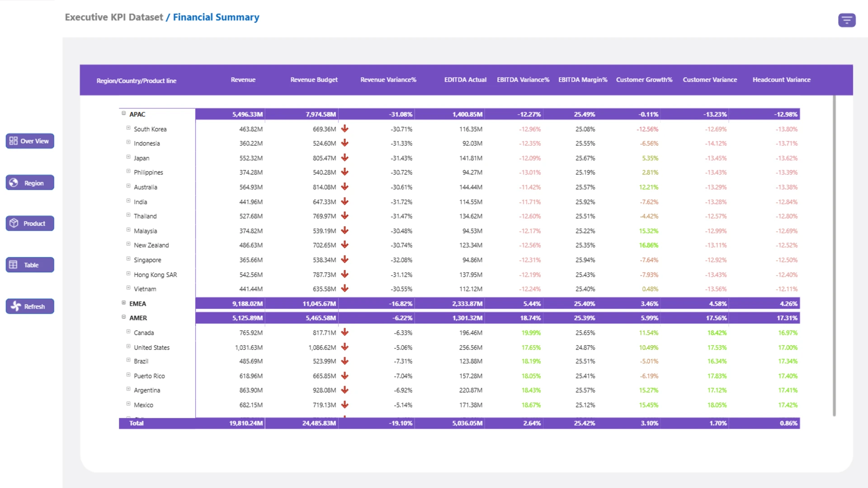868x488 pixels.
Task: Sort by the Revenue Budget column header
Action: coord(314,80)
